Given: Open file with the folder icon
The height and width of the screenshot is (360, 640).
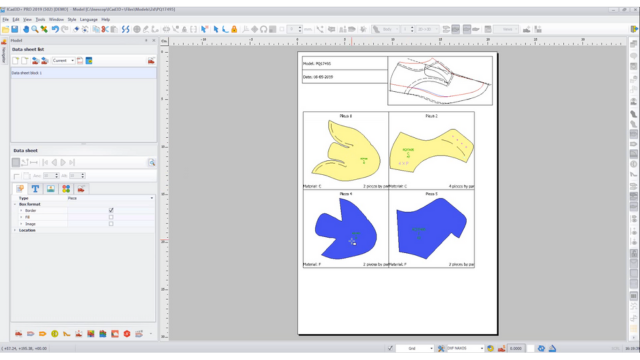Looking at the screenshot, I should 5,29.
